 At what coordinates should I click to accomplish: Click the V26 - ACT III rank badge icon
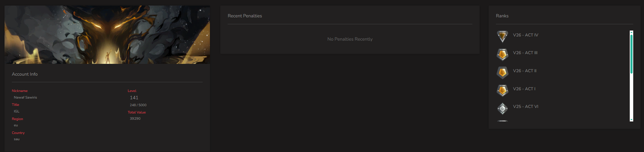[502, 54]
